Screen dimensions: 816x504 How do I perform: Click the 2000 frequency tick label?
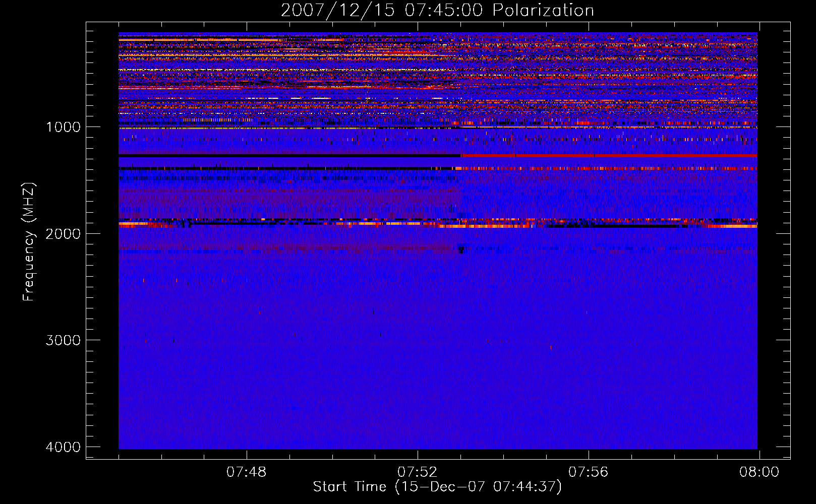point(63,234)
